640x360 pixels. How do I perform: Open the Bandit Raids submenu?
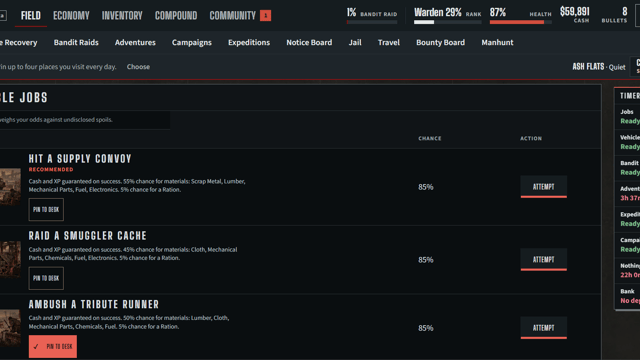(76, 42)
